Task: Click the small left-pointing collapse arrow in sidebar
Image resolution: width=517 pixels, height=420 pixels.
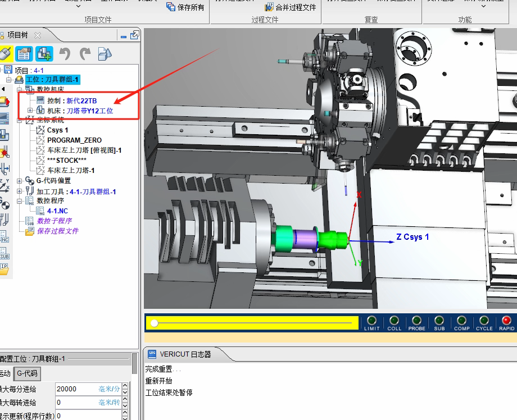Action: 3,89
